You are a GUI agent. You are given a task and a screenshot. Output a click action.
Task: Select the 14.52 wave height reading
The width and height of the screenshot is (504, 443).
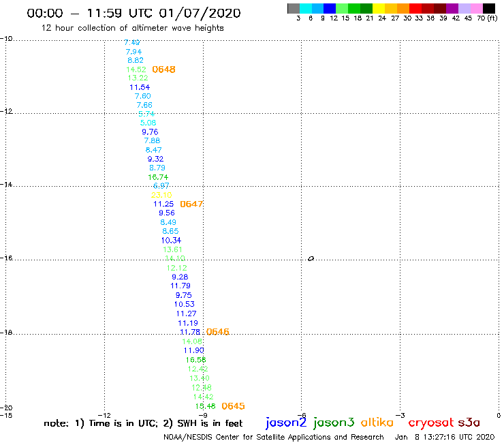tap(136, 70)
